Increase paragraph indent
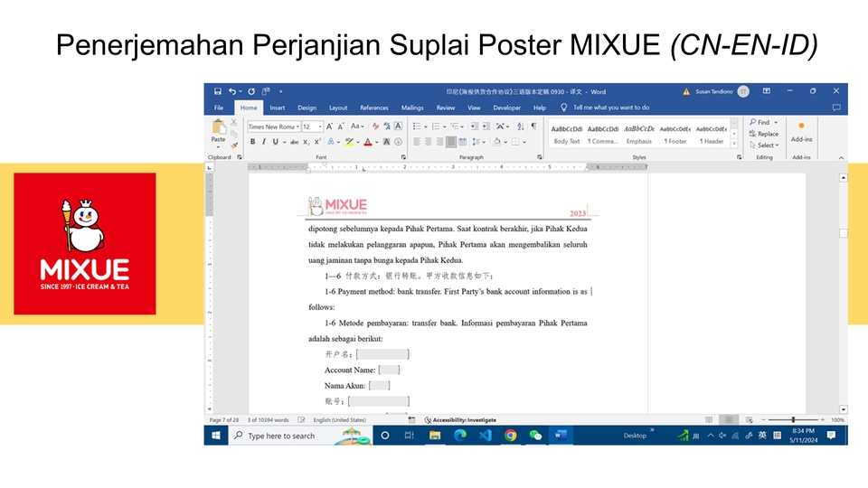 [486, 127]
